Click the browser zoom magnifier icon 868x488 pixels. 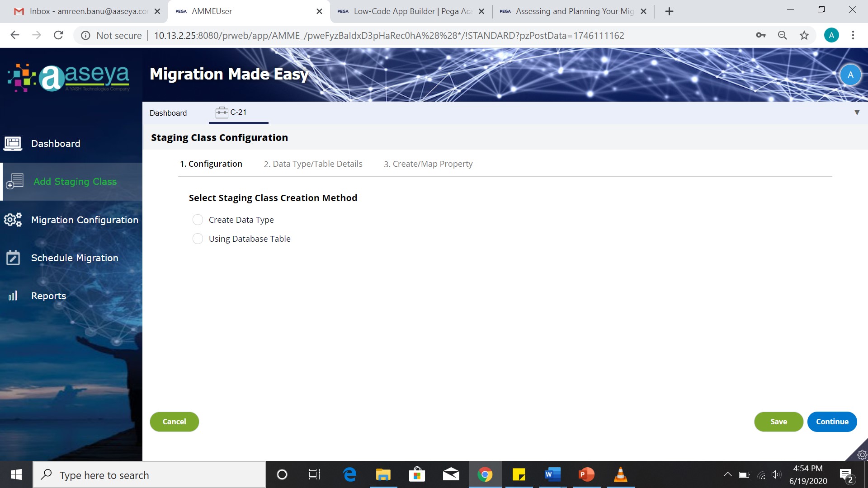coord(782,35)
